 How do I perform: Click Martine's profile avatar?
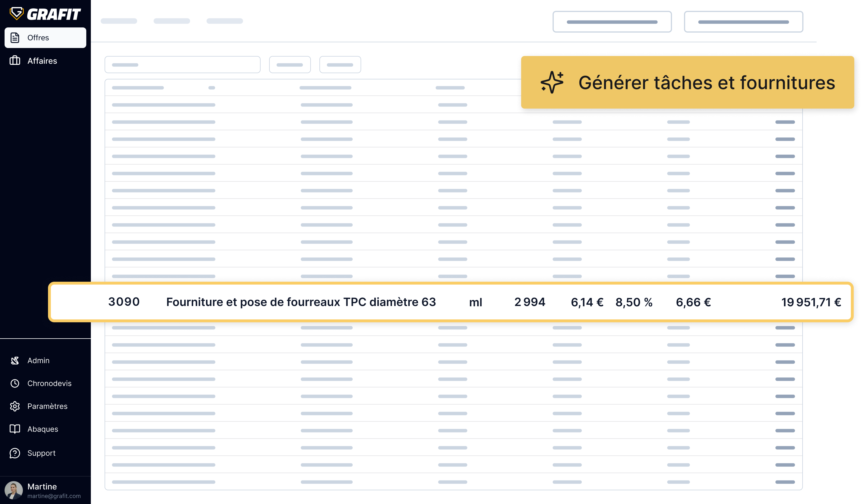(14, 490)
